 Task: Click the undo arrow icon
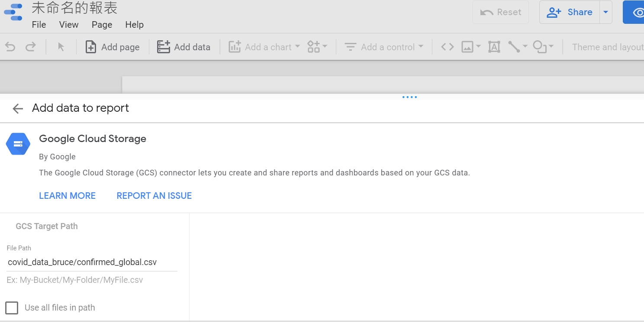point(10,47)
